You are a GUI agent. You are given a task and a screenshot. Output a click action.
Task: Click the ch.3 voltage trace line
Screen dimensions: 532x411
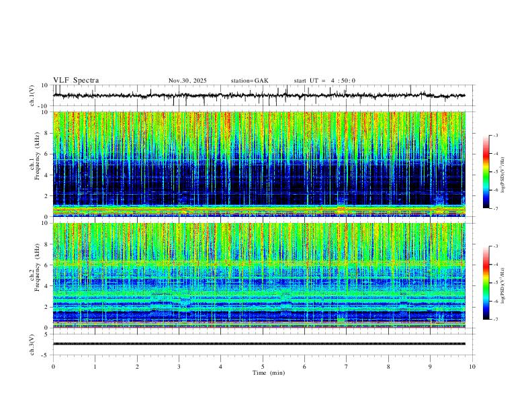click(259, 344)
